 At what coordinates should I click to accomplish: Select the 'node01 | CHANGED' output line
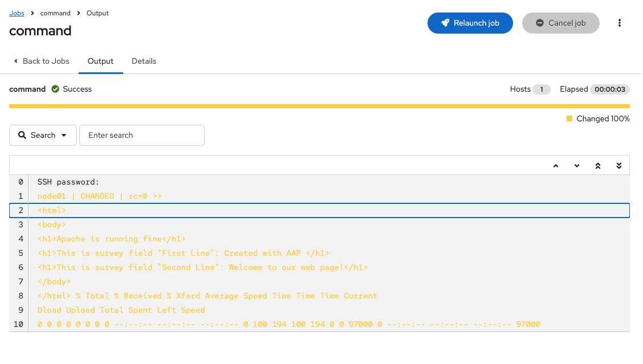click(x=319, y=197)
